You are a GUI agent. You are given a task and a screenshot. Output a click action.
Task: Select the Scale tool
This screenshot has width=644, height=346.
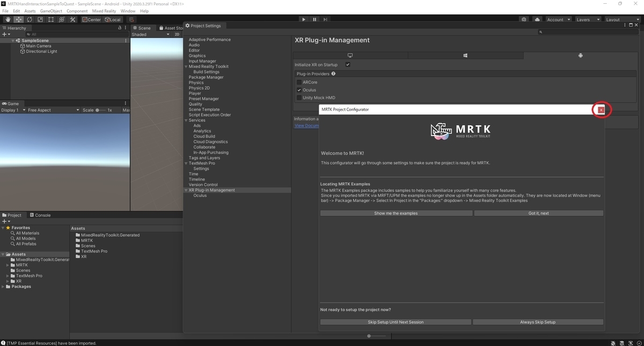40,19
